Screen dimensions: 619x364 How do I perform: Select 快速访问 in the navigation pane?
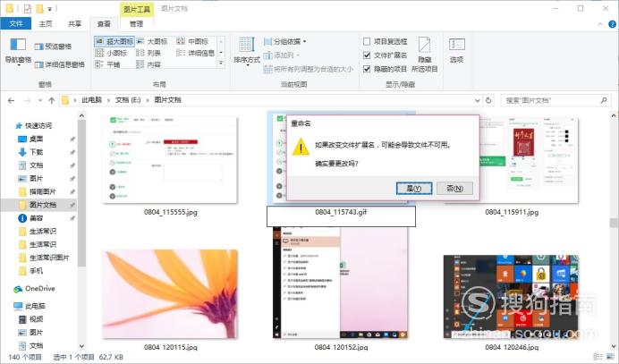click(34, 125)
